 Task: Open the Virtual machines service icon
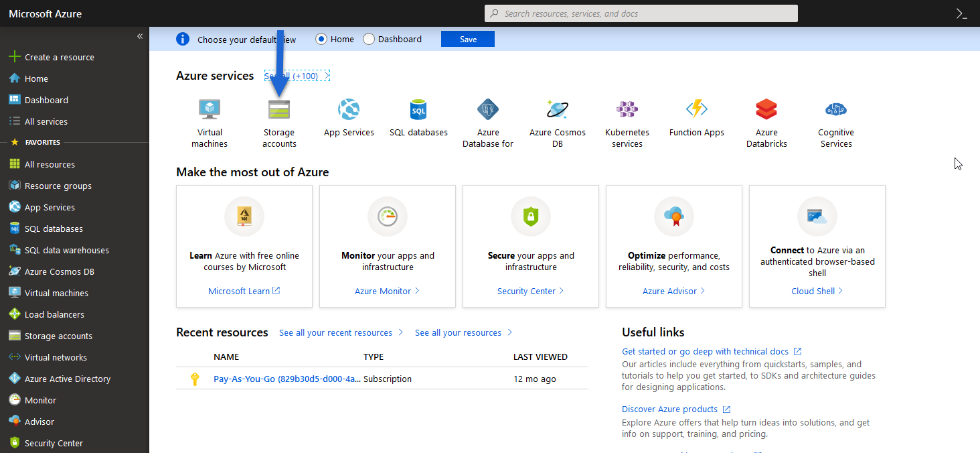[210, 109]
